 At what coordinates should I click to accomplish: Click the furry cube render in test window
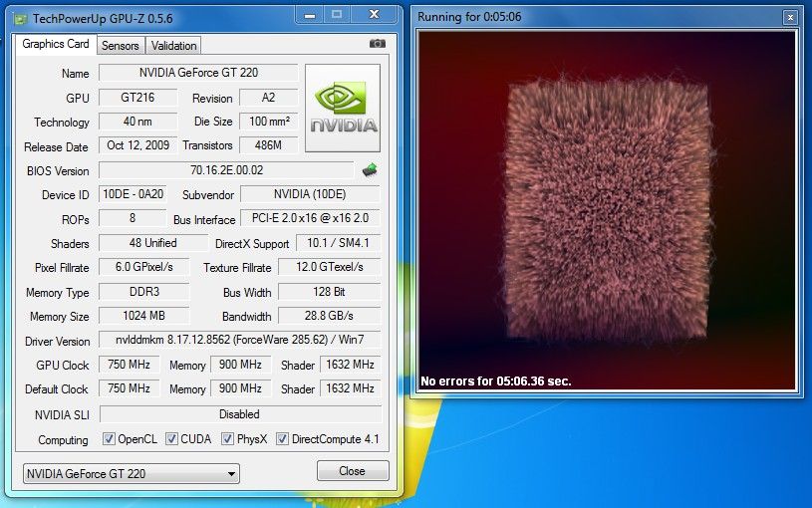pyautogui.click(x=609, y=210)
